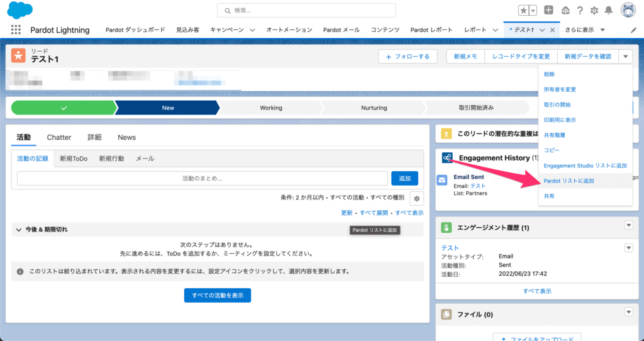Click the lead record icon beside テスト1
This screenshot has width=644, height=341.
click(x=18, y=55)
